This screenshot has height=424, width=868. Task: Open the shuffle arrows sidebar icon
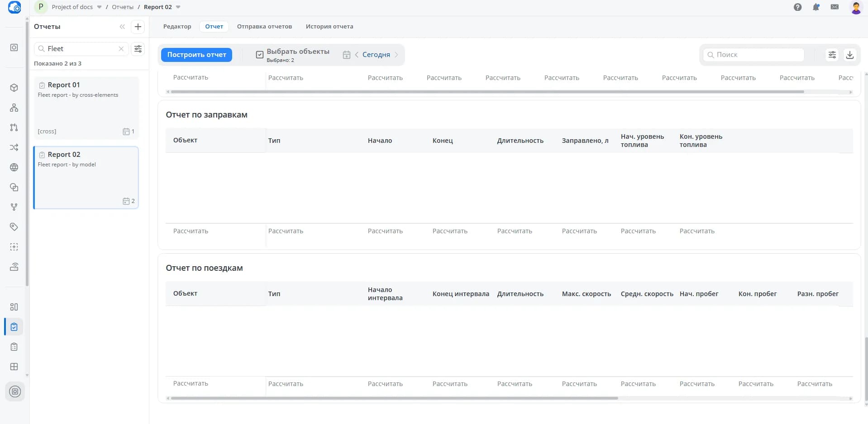[x=14, y=147]
